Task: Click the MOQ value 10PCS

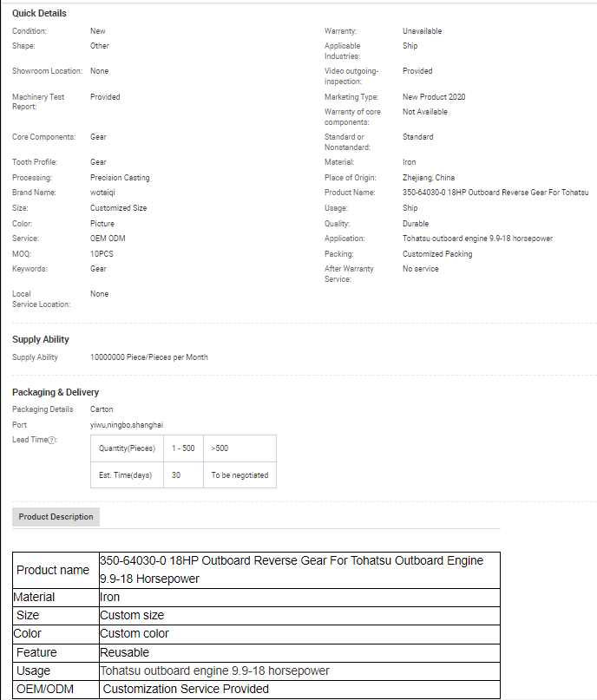Action: [x=102, y=254]
